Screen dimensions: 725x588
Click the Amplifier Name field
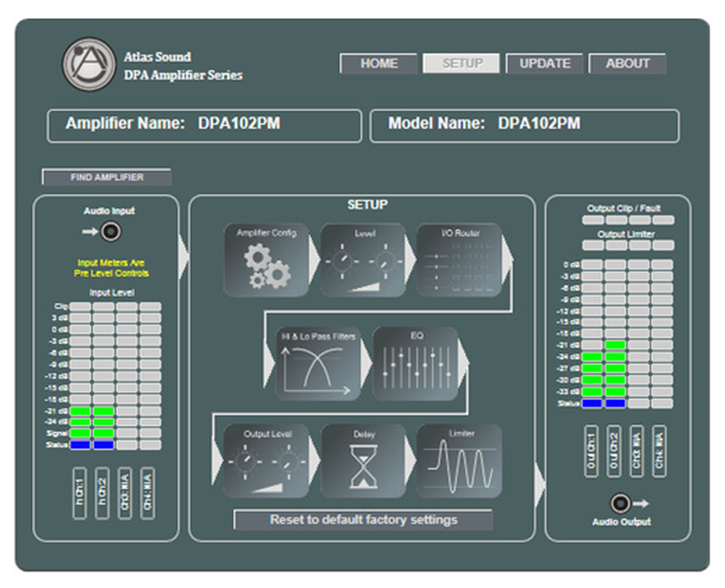click(x=204, y=125)
